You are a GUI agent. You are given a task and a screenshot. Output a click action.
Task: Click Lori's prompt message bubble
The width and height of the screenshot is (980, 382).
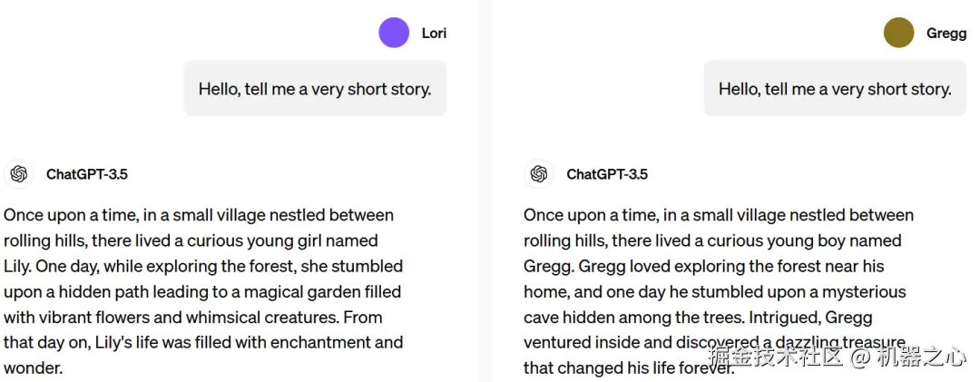point(315,89)
